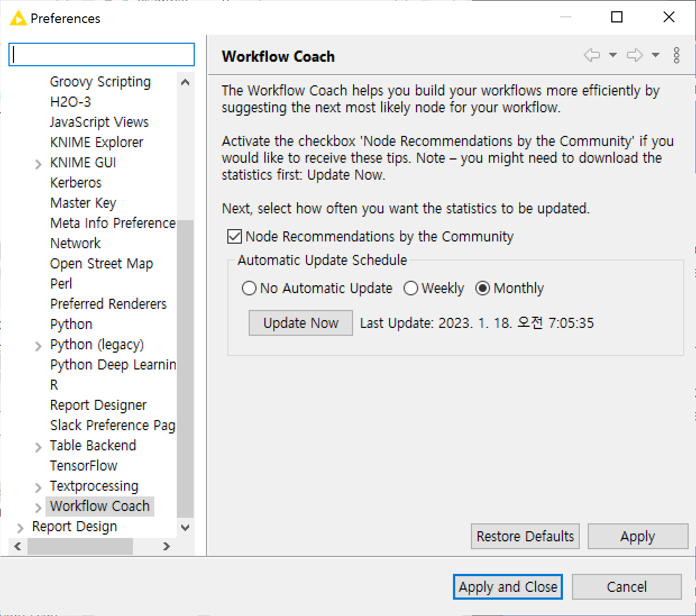The height and width of the screenshot is (616, 696).
Task: Click Restore Defaults button
Action: [525, 536]
